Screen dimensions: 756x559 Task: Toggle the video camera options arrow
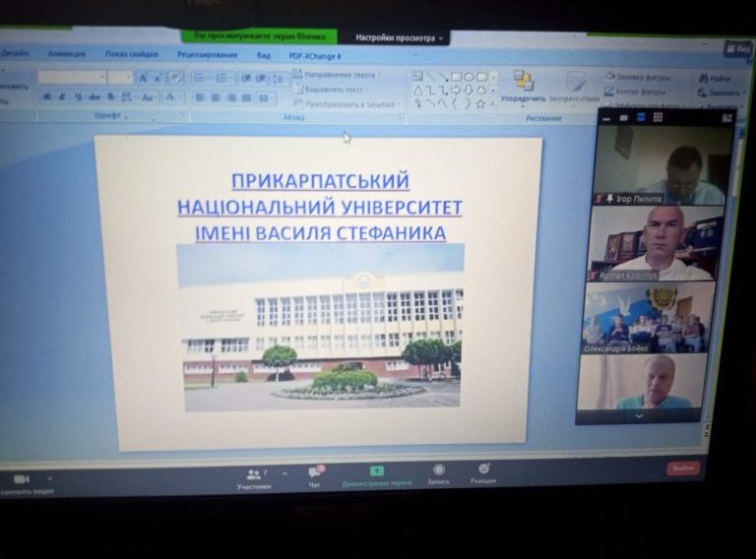[50, 478]
